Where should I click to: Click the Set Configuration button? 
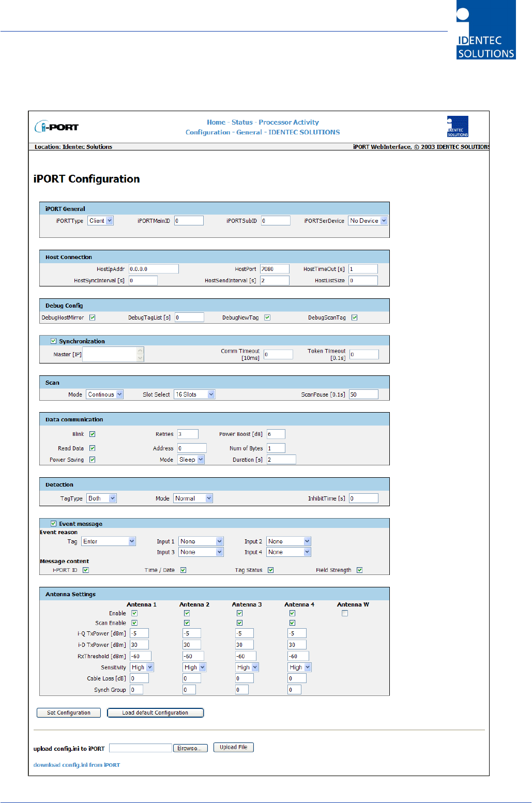click(69, 713)
